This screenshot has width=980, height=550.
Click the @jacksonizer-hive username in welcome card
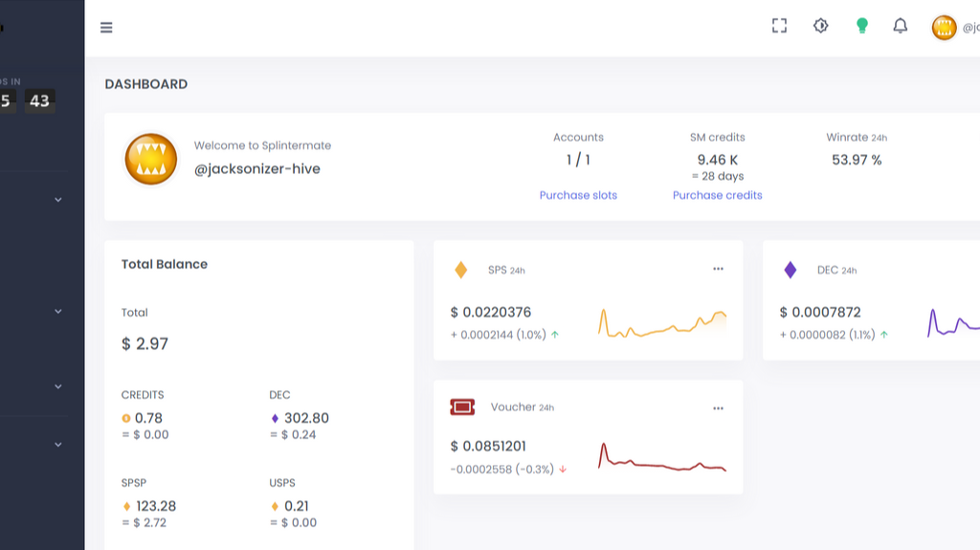pyautogui.click(x=256, y=169)
